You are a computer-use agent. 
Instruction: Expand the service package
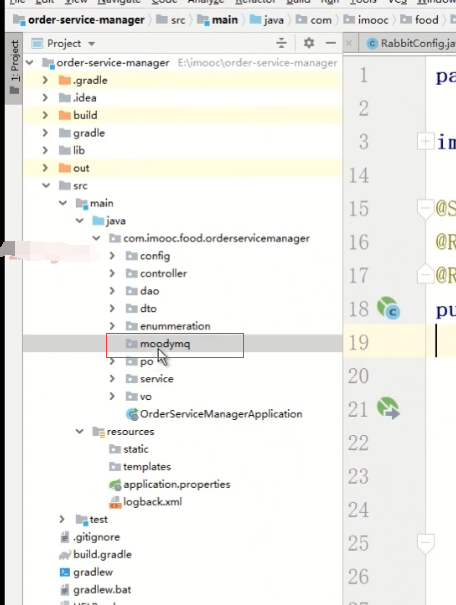pyautogui.click(x=112, y=379)
